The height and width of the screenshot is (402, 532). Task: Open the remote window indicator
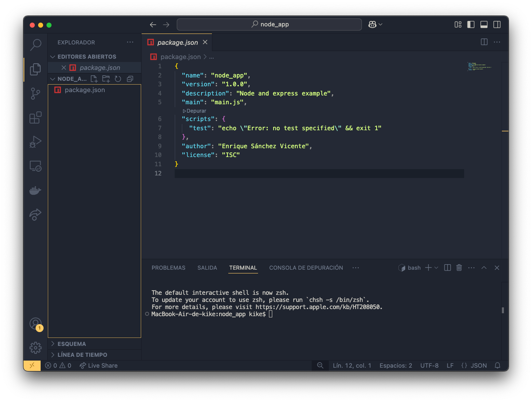click(x=32, y=366)
